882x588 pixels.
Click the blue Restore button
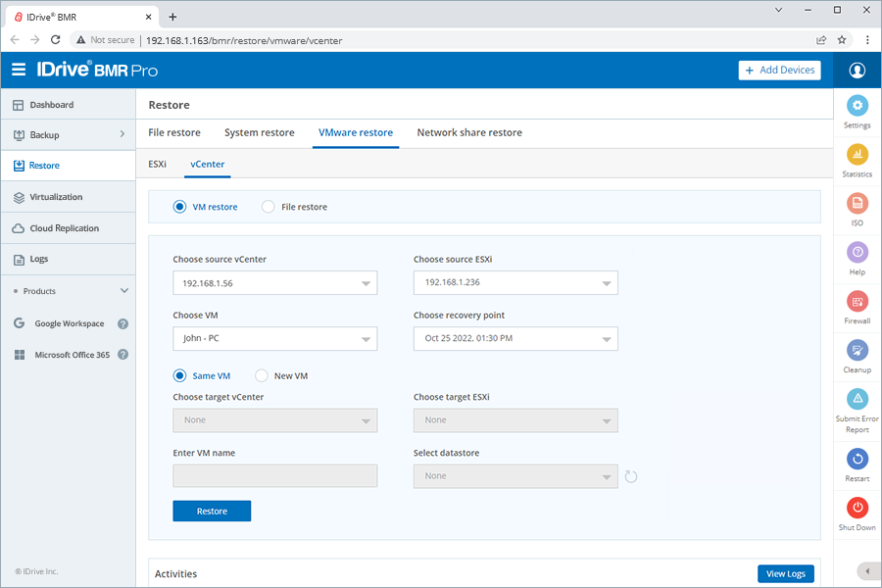(212, 511)
